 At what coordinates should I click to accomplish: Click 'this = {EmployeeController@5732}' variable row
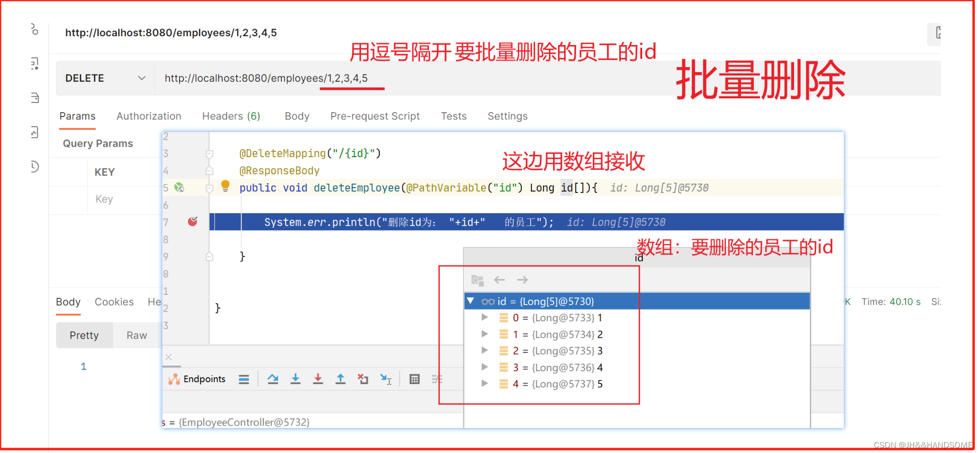click(x=236, y=422)
